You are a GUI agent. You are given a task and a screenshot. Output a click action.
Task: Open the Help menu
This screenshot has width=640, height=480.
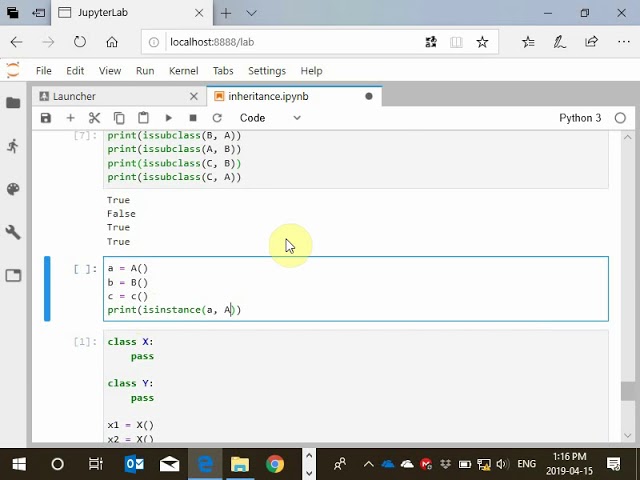pos(311,71)
